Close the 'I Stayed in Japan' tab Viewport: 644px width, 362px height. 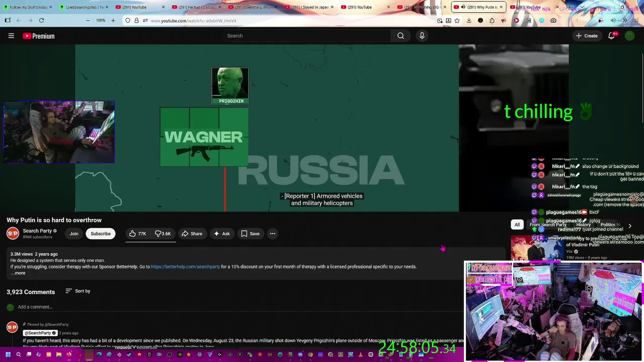pyautogui.click(x=332, y=7)
